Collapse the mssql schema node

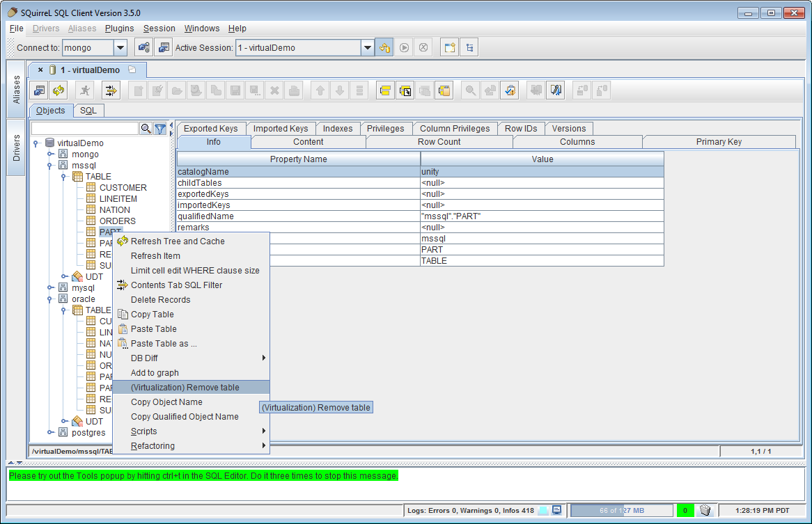click(50, 166)
